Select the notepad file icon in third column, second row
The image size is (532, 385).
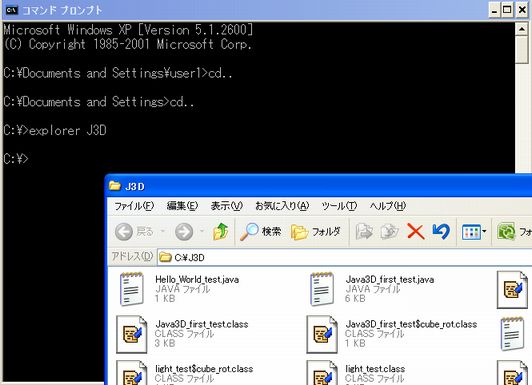pyautogui.click(x=512, y=334)
